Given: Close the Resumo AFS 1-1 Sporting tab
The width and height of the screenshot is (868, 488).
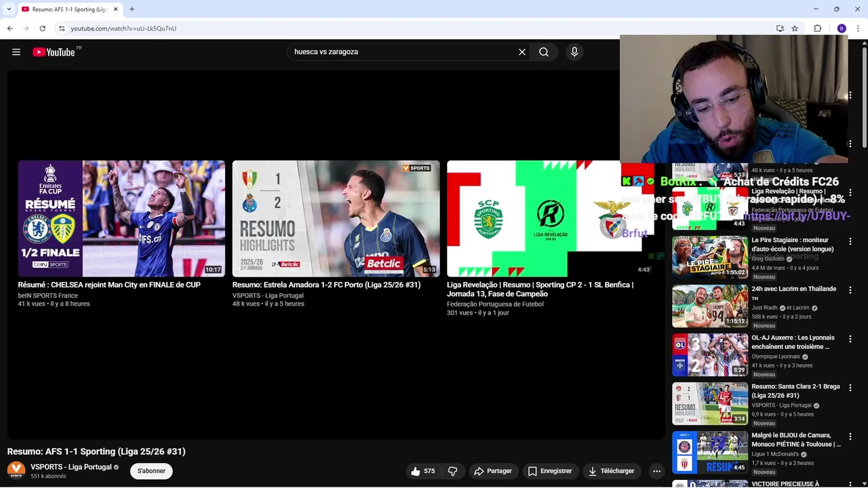Looking at the screenshot, I should 116,9.
